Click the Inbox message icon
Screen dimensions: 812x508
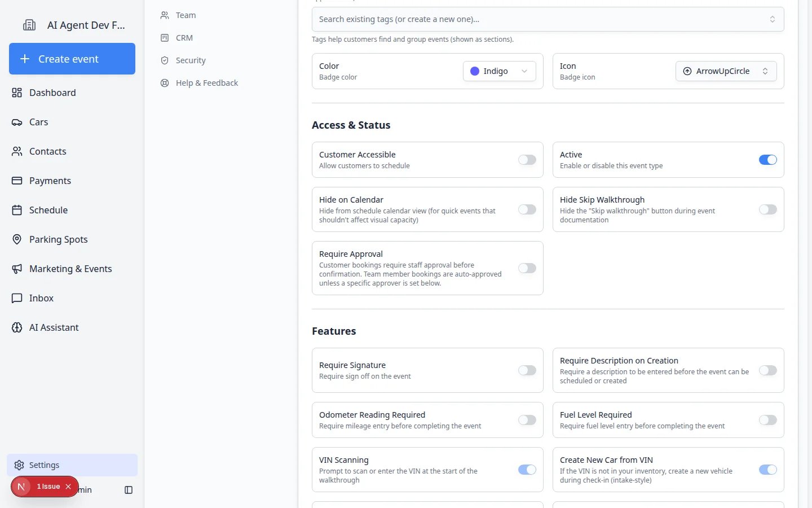17,298
